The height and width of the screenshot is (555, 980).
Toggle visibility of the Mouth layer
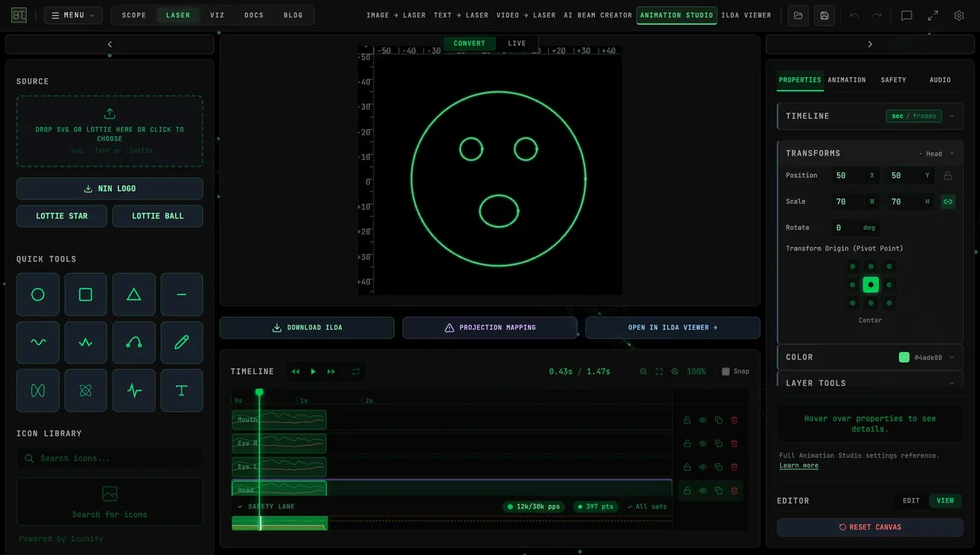point(703,420)
